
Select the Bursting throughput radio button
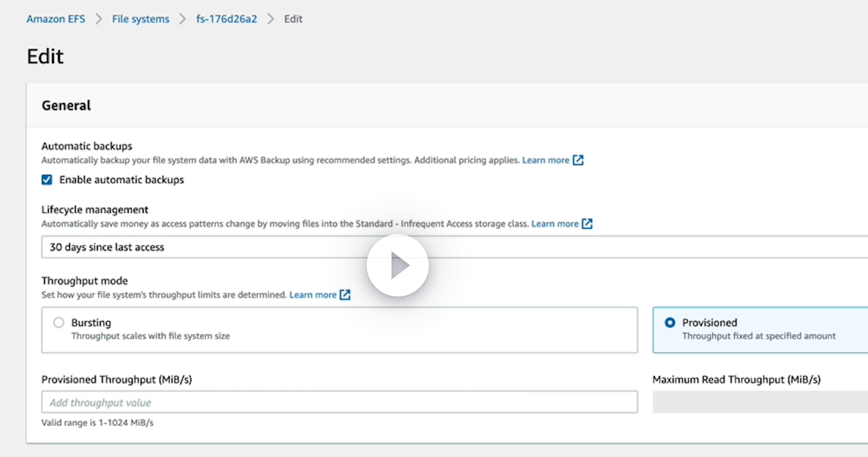point(59,323)
